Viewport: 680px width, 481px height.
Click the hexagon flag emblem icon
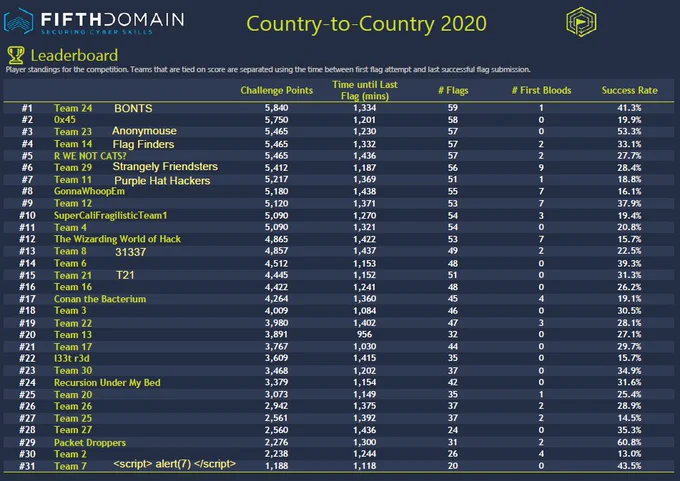pos(581,22)
